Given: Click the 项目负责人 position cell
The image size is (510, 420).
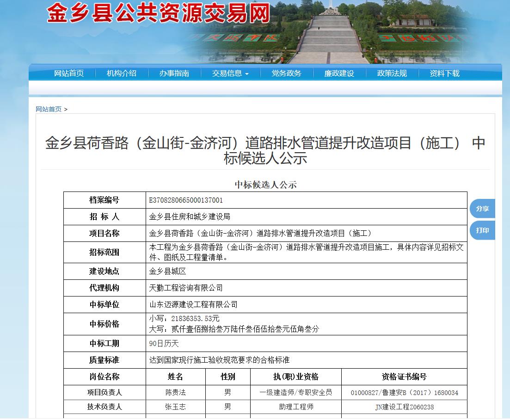Looking at the screenshot, I should [104, 393].
